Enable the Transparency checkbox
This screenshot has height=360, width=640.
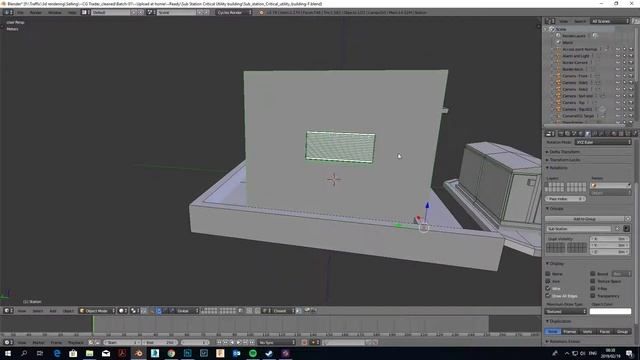click(x=593, y=296)
